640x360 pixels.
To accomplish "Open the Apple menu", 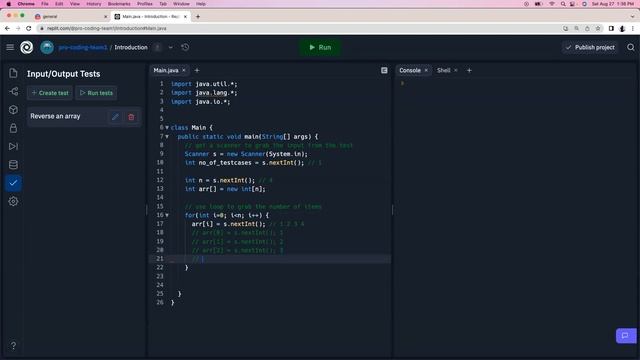I will pos(8,4).
